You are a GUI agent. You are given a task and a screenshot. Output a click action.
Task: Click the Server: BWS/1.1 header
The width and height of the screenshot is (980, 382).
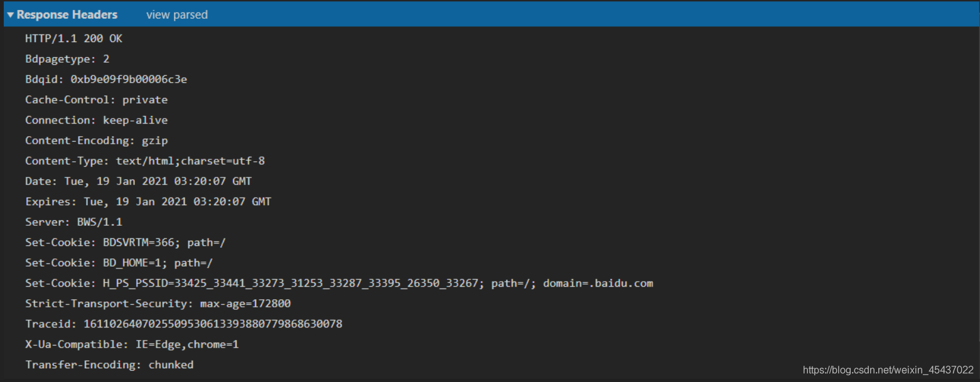coord(73,222)
